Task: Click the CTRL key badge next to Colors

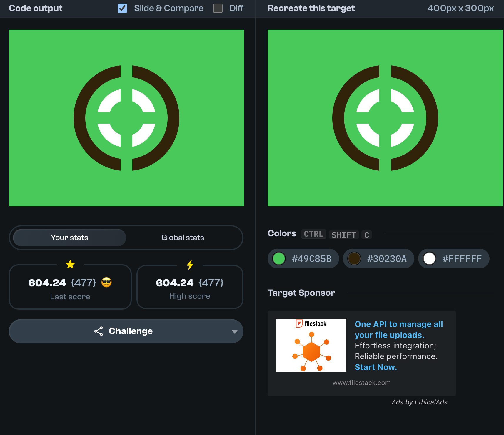Action: 313,234
